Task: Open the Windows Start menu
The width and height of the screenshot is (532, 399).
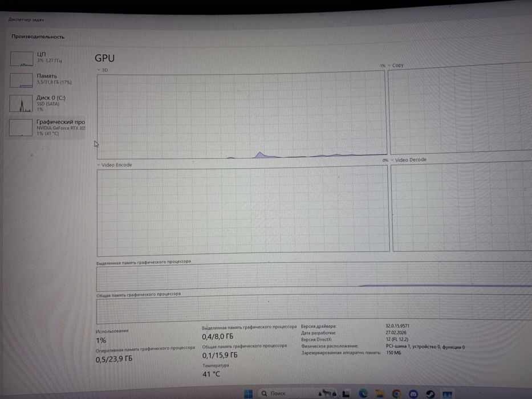Action: pos(249,393)
